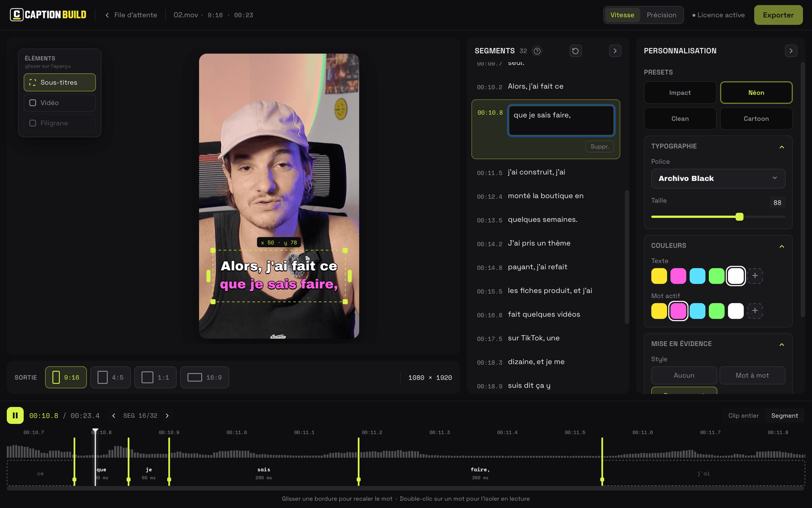
Task: Click the segment text field 'que je sais faire,'
Action: point(561,120)
